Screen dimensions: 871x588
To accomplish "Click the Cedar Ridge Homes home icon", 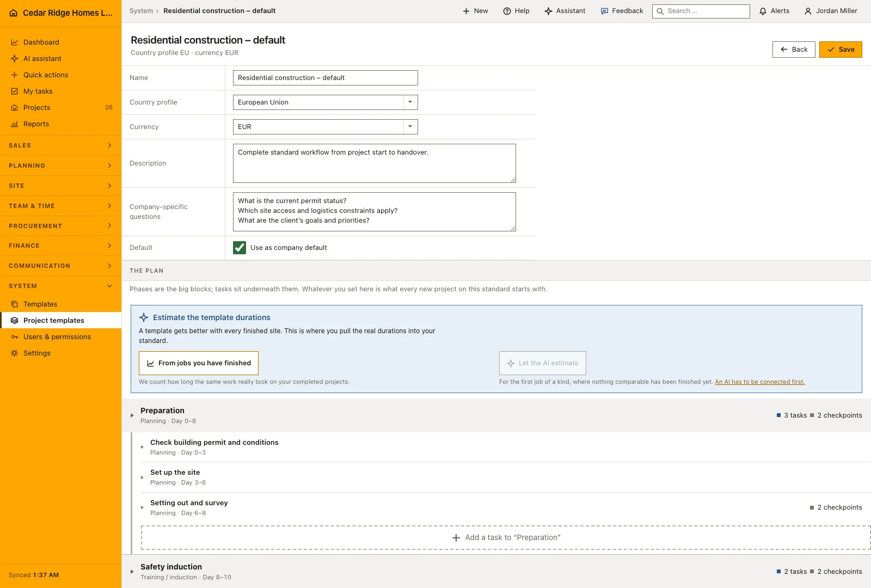I will pos(14,13).
